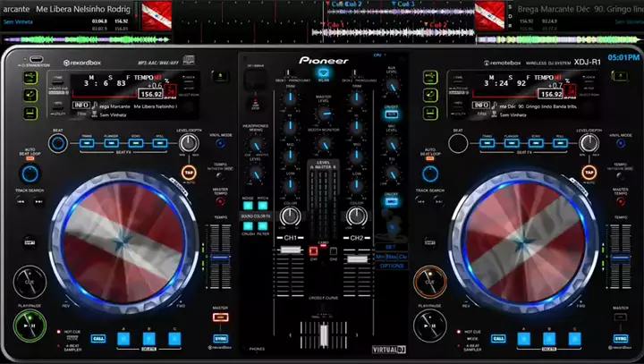Click the Master Level knob
644x364 pixels.
coord(324,113)
